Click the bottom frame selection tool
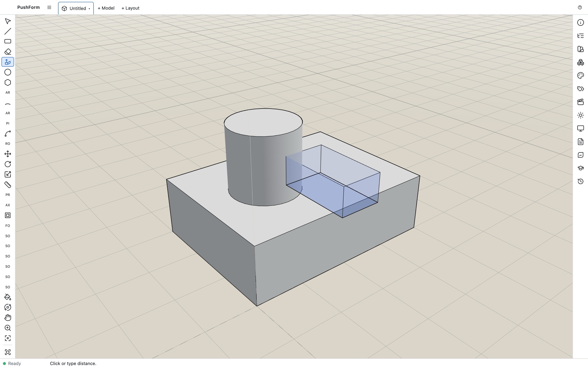Image resolution: width=588 pixels, height=368 pixels. click(8, 352)
